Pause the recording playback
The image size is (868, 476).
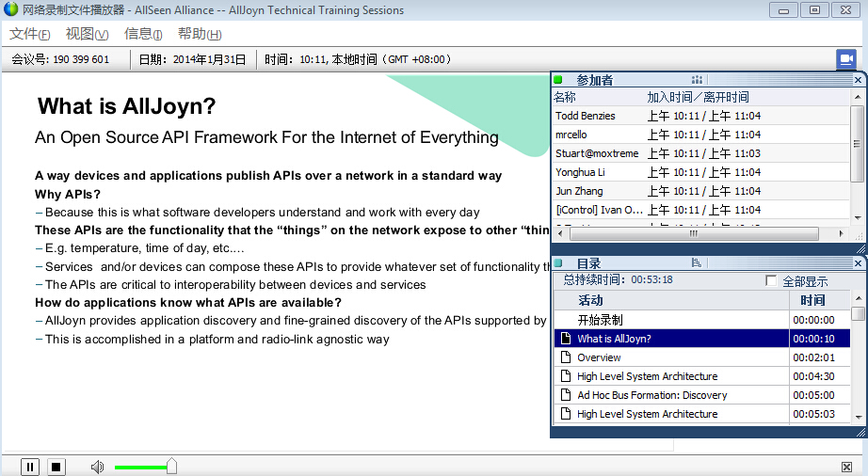[x=30, y=468]
